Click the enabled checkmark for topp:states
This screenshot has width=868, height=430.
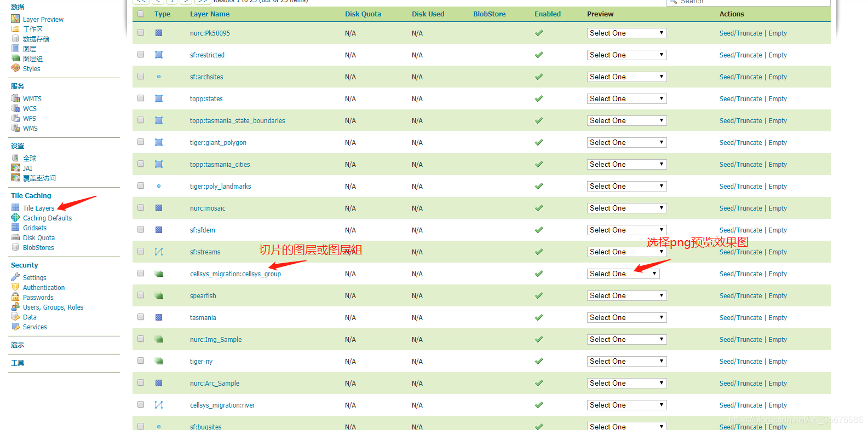pyautogui.click(x=539, y=98)
